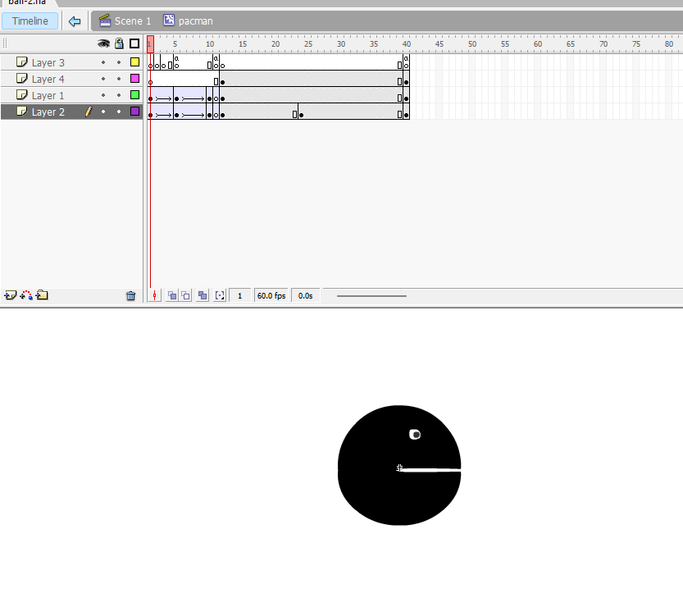Click Layer 3 yellow outline color swatch
Viewport: 683px width, 616px height.
pos(135,62)
